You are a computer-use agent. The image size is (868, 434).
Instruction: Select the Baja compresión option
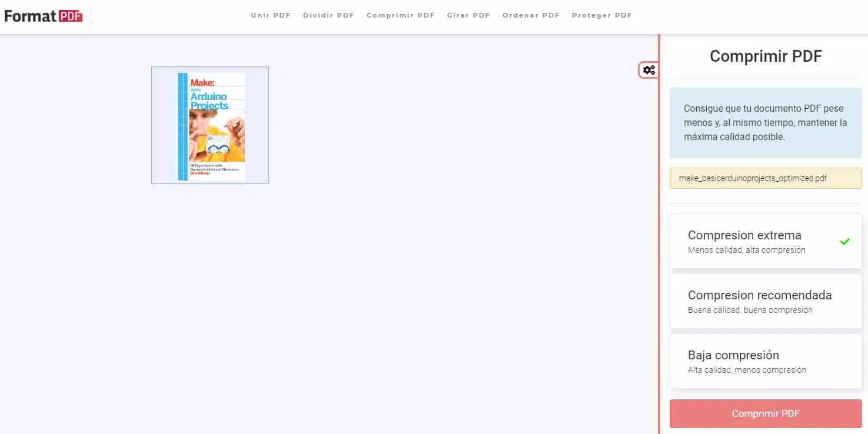[x=766, y=361]
